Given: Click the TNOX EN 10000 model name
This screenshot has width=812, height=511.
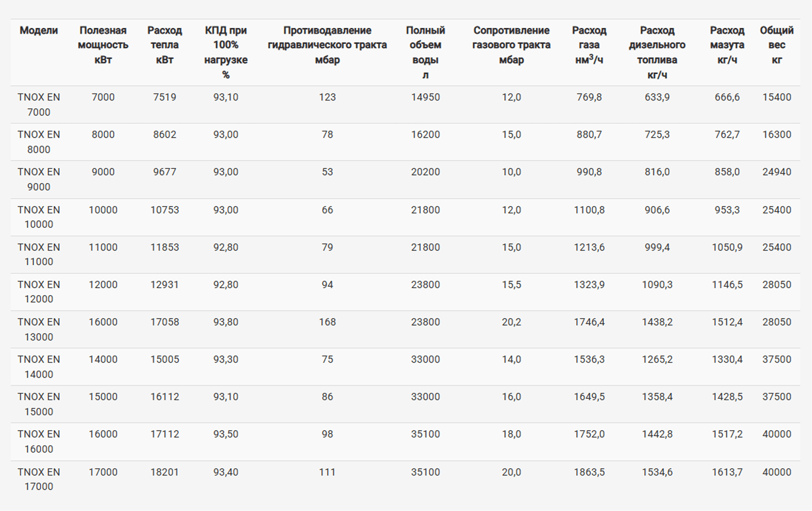Looking at the screenshot, I should pyautogui.click(x=39, y=217).
